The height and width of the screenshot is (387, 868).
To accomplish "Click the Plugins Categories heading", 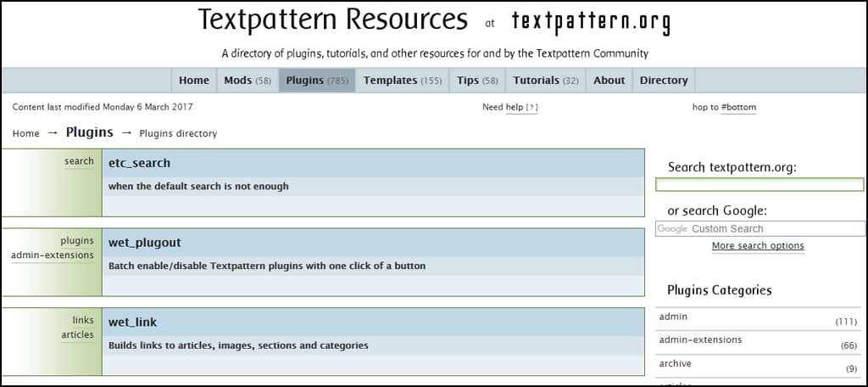I will pos(719,290).
